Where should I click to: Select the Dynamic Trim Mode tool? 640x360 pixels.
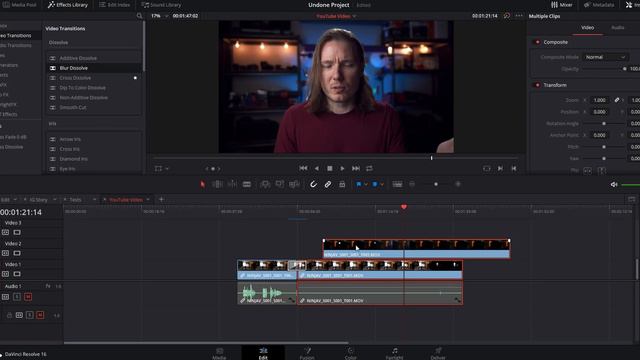[232, 184]
